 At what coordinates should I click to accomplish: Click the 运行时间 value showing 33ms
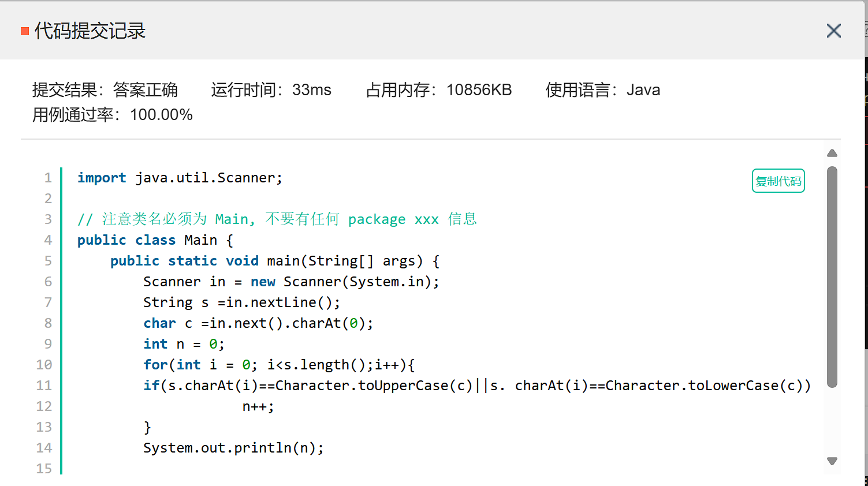tap(313, 90)
